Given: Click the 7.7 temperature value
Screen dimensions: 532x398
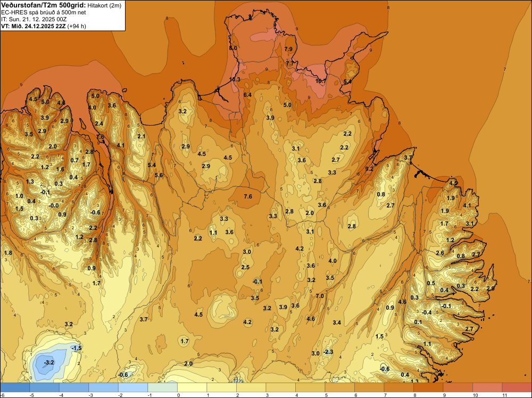Looking at the screenshot, I should [x=290, y=63].
